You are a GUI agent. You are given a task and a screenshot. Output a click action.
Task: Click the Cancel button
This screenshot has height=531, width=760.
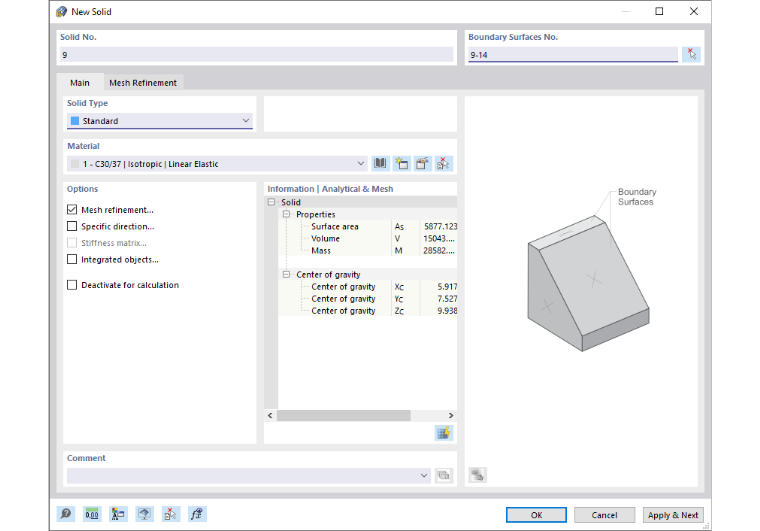pyautogui.click(x=604, y=515)
